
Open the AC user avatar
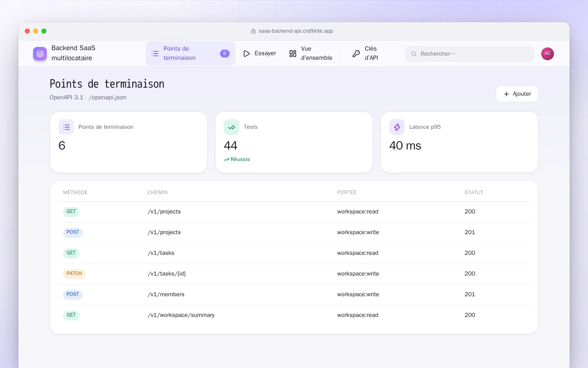[x=548, y=54]
